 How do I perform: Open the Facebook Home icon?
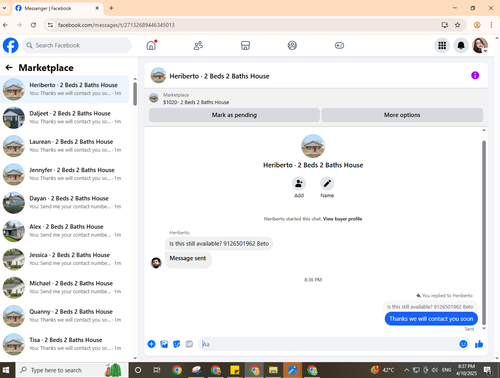(x=151, y=45)
